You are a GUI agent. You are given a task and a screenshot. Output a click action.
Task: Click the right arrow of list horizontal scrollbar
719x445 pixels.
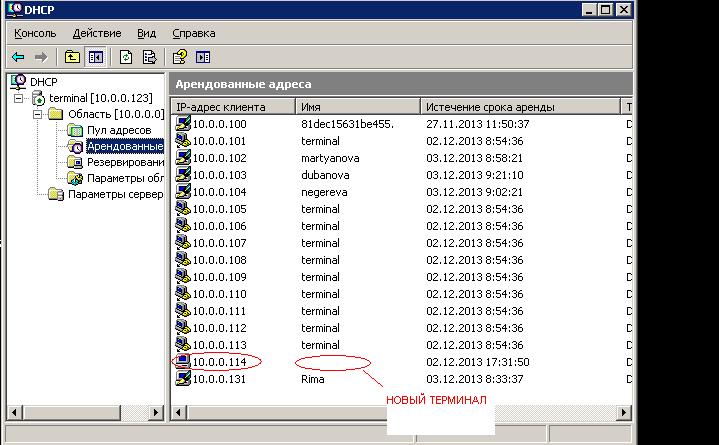click(625, 411)
